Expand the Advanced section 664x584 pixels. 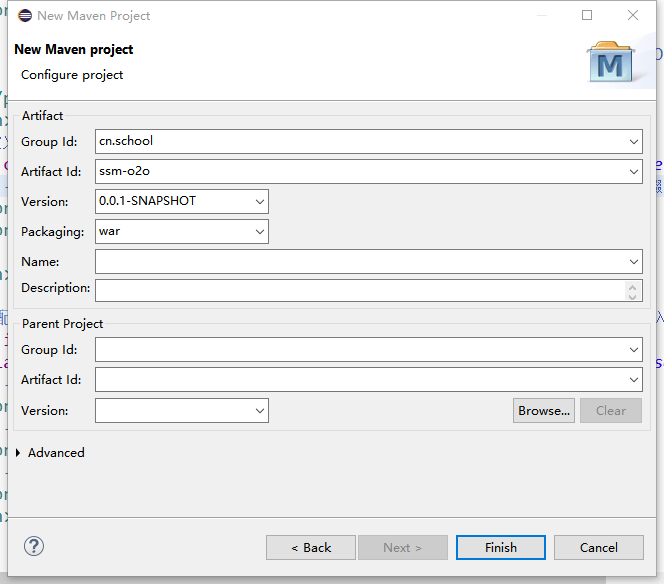click(x=18, y=453)
